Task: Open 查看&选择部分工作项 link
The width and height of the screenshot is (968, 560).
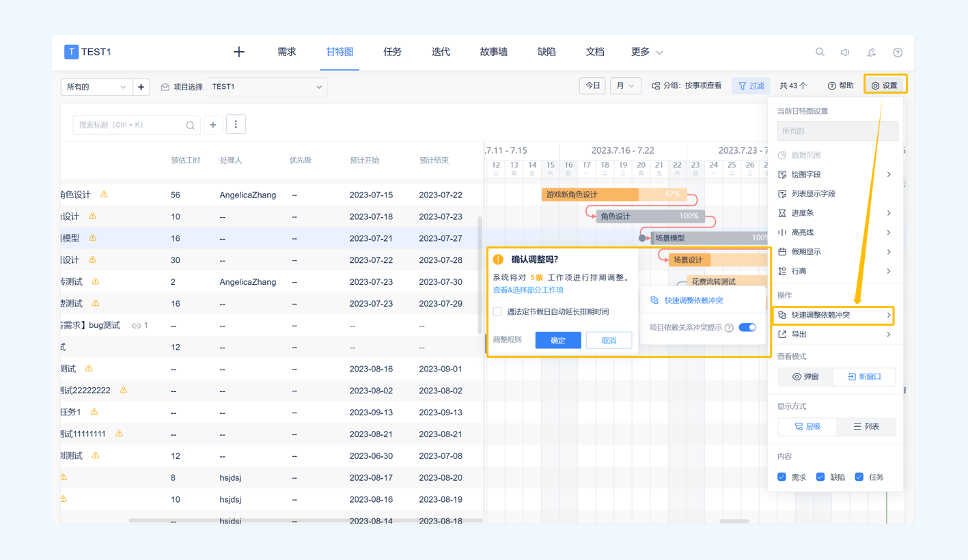Action: pos(528,290)
